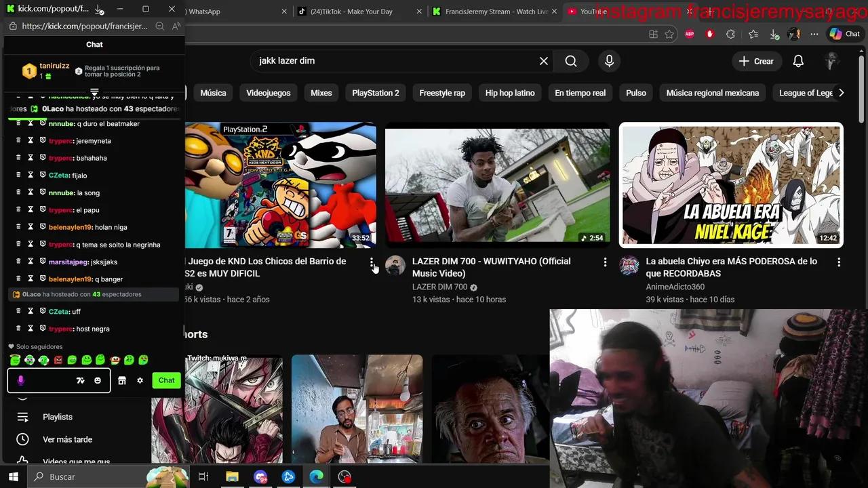The image size is (868, 488).
Task: Open Task View on the taskbar
Action: click(x=203, y=477)
